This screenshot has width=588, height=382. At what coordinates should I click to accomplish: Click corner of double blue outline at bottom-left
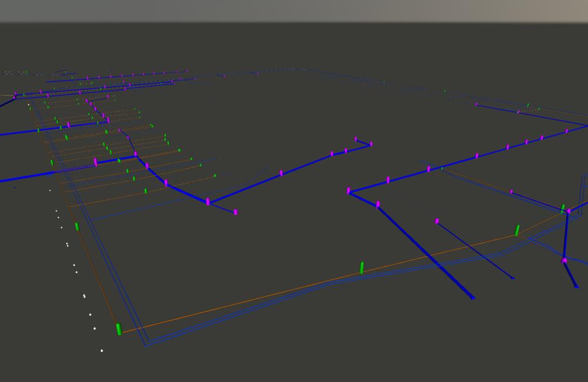146,344
